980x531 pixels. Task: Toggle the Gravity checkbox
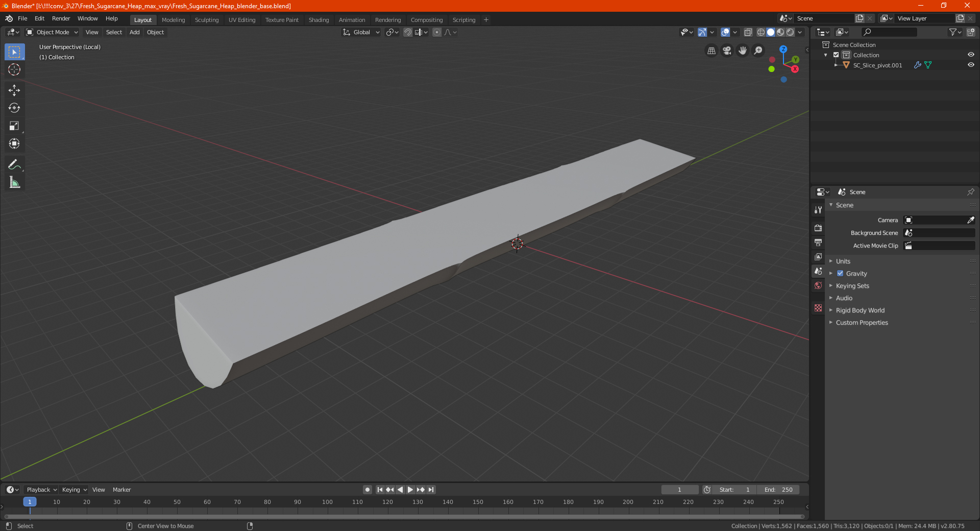[840, 273]
